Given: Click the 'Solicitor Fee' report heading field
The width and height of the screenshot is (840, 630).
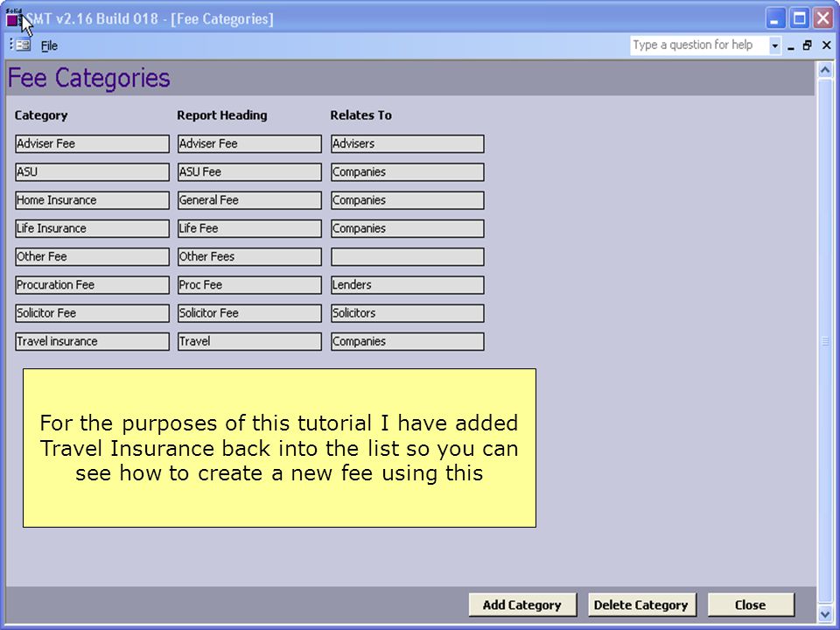Looking at the screenshot, I should 249,313.
